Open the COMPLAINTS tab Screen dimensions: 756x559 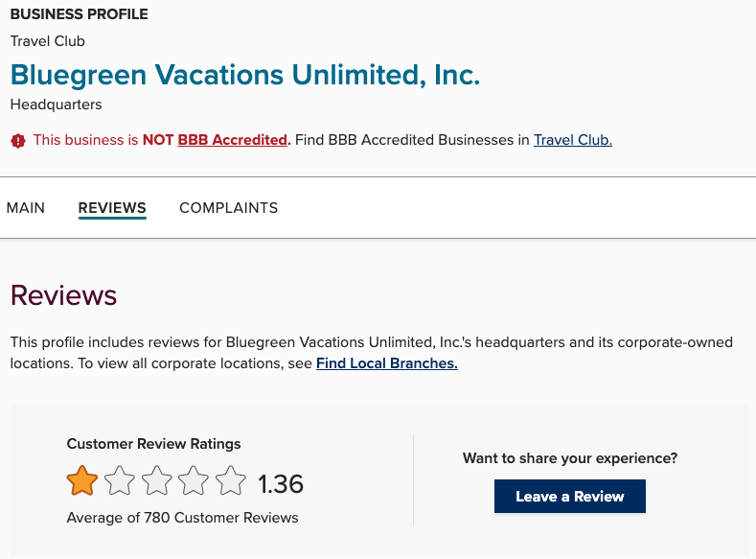tap(228, 208)
